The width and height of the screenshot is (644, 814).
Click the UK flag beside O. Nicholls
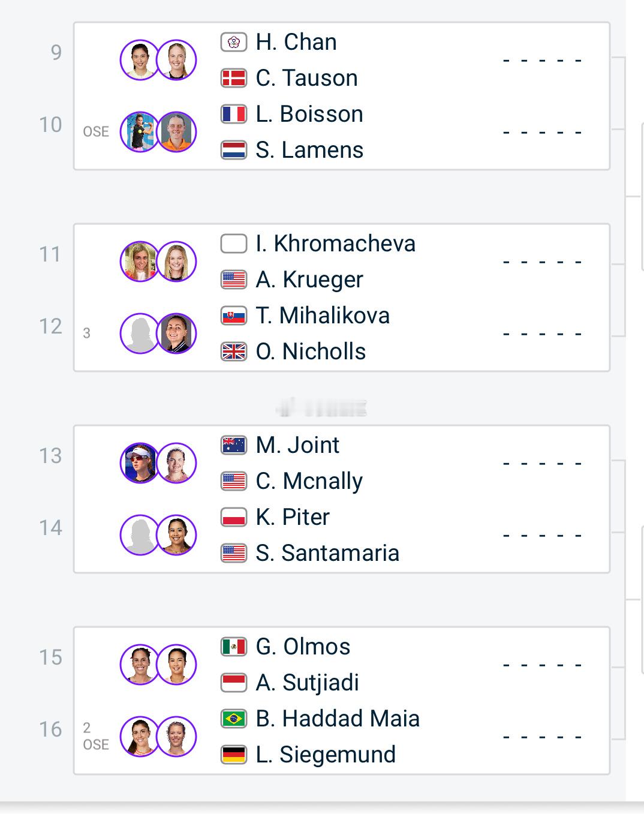pos(234,352)
